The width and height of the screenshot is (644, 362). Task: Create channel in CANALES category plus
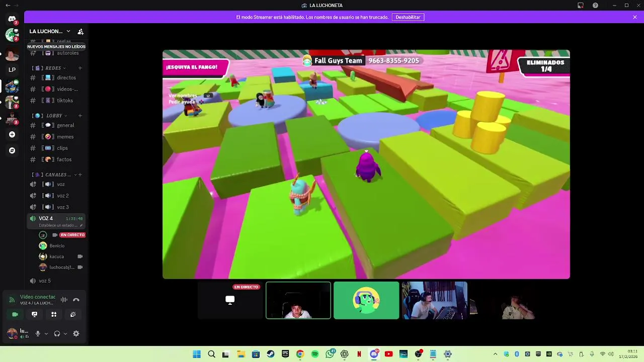(x=80, y=174)
